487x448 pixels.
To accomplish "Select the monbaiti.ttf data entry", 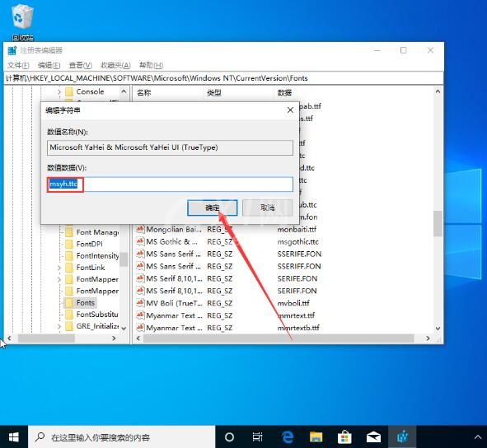I will pyautogui.click(x=297, y=230).
